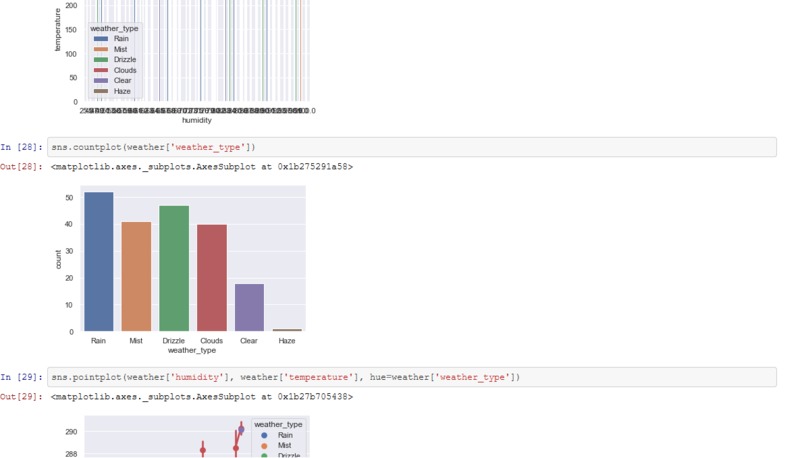Click the blue Rain bar in countplot

click(99, 262)
